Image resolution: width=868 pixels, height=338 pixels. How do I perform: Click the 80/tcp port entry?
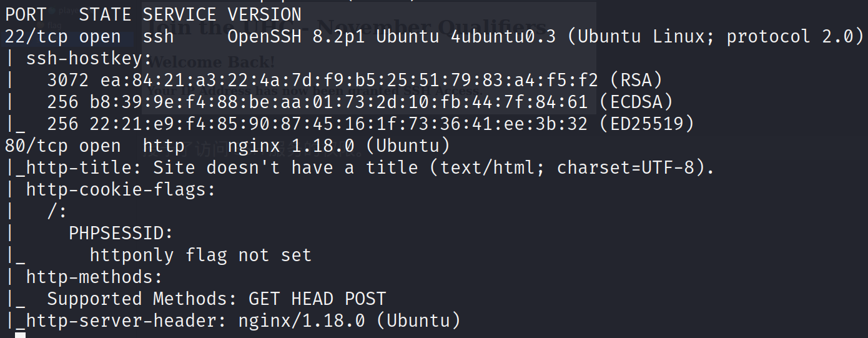click(x=36, y=146)
